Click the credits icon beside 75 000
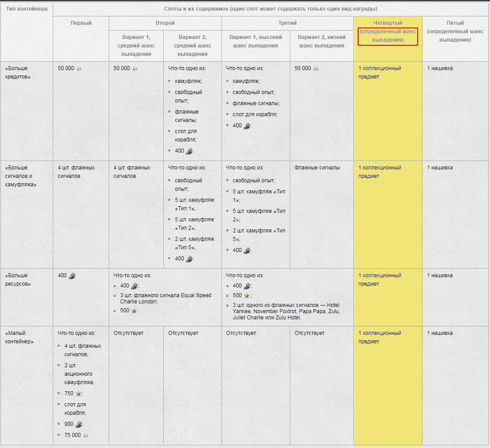490x448 pixels. pyautogui.click(x=86, y=436)
